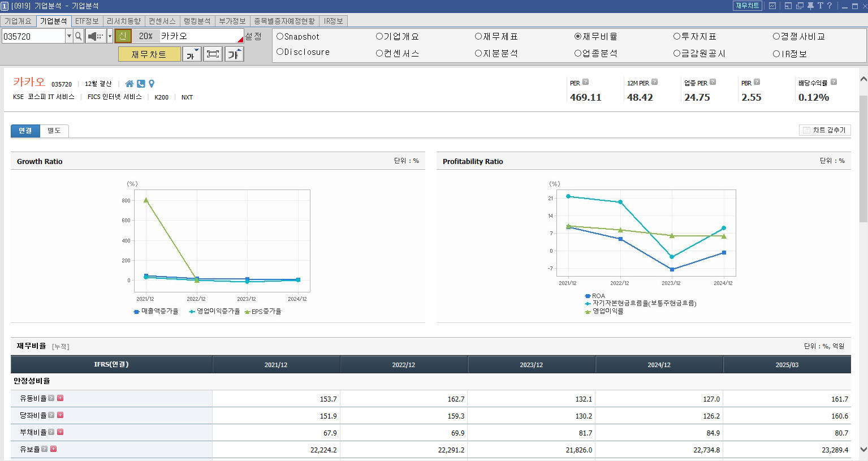Click the help icon for 유동비율 row

click(x=51, y=398)
